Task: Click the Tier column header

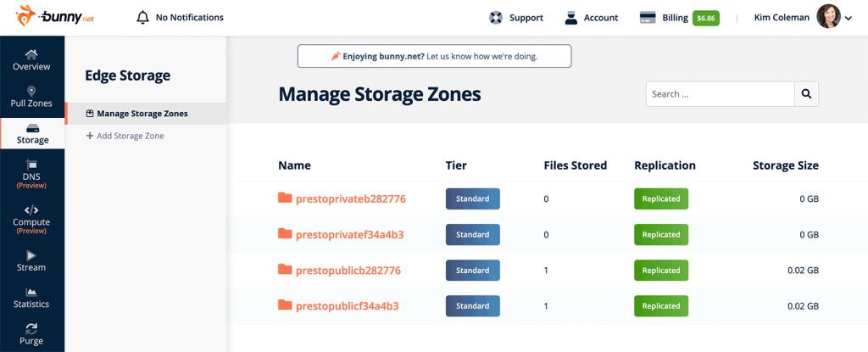Action: [x=456, y=165]
